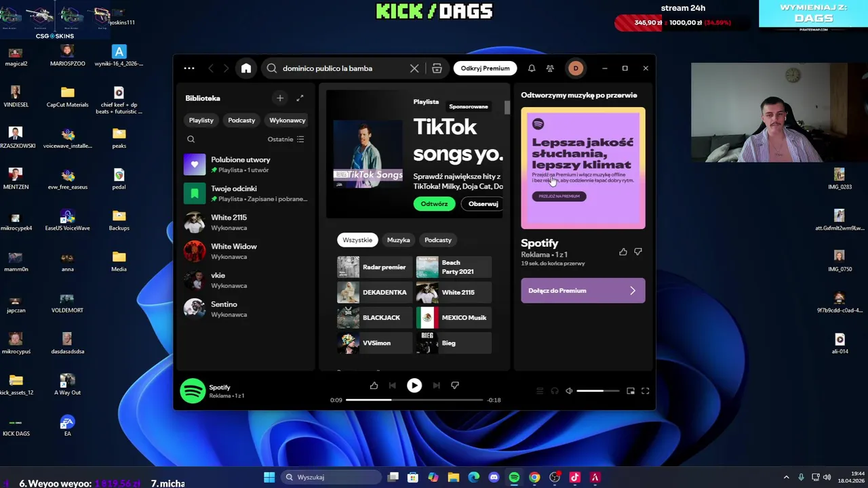Click Odkryj Premium button

click(x=485, y=68)
